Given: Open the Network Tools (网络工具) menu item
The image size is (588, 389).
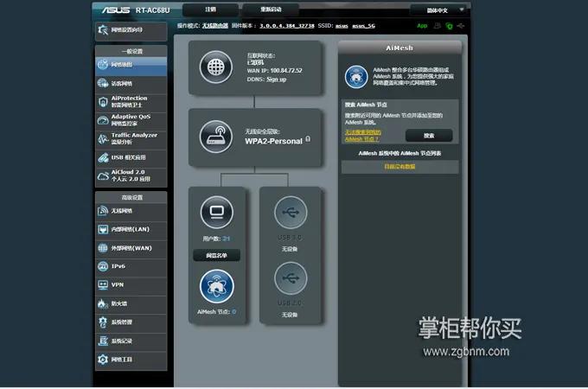Looking at the screenshot, I should [131, 360].
